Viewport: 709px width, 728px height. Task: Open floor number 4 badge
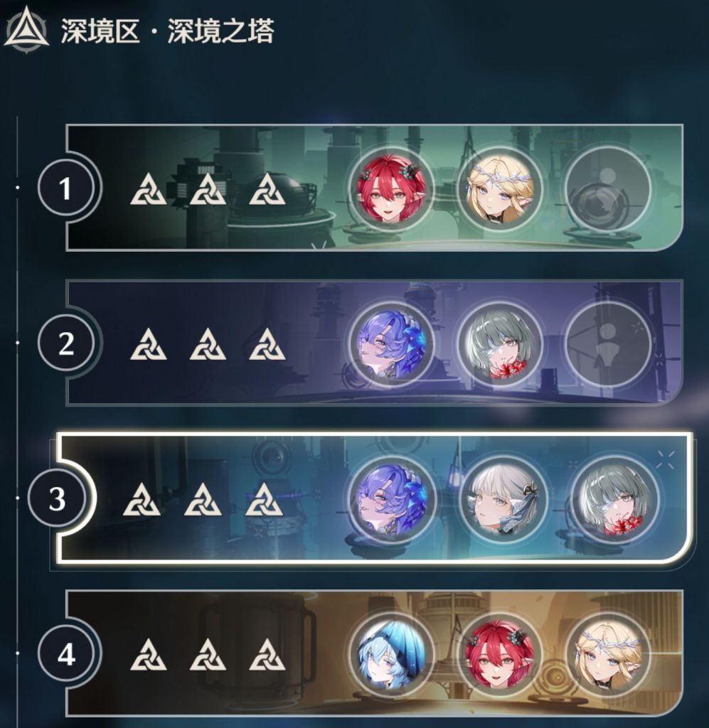66,654
